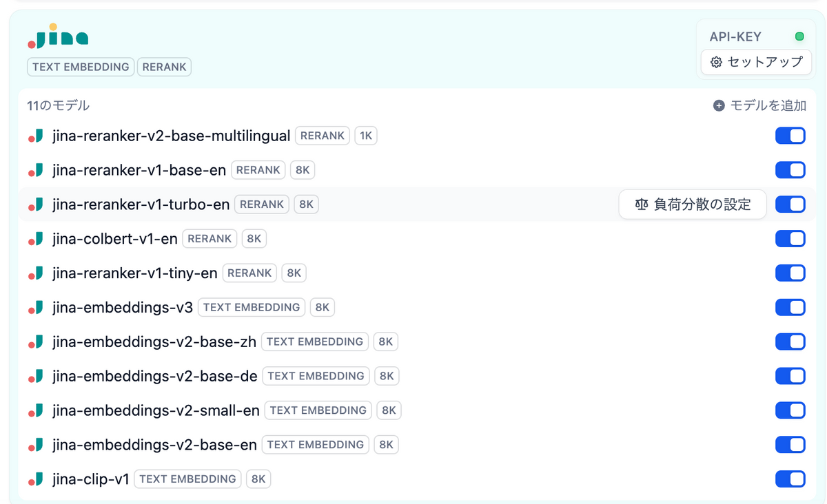Click the gear icon in setup button
Screen dimensions: 827x504
(x=716, y=62)
